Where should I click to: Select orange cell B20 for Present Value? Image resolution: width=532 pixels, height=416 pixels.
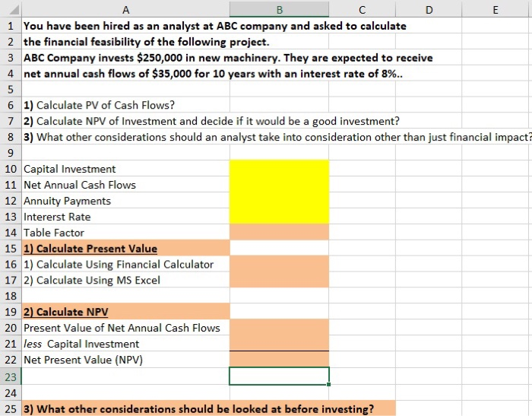[279, 328]
